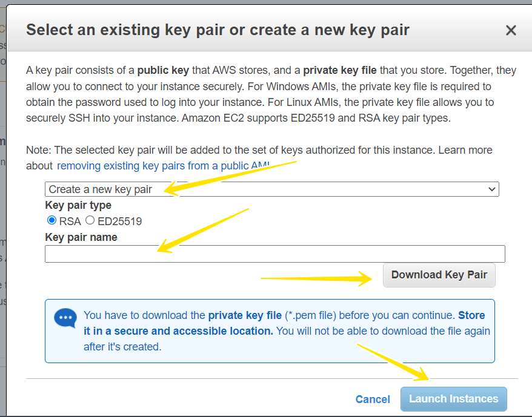Click the dropdown chevron arrow
The width and height of the screenshot is (532, 417).
pyautogui.click(x=492, y=189)
